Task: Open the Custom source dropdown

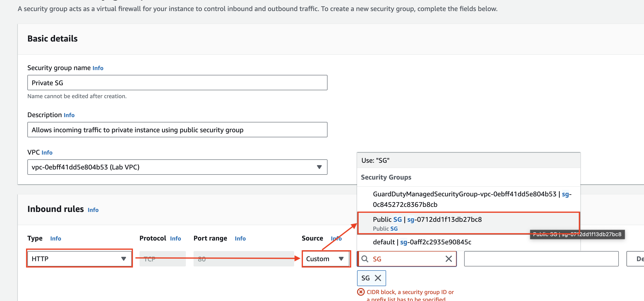Action: 325,259
